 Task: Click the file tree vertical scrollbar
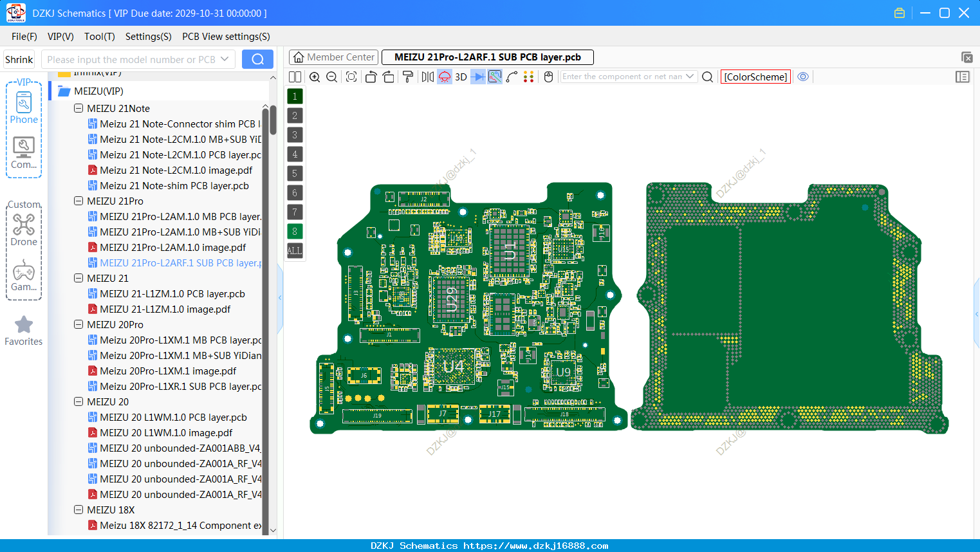point(273,120)
